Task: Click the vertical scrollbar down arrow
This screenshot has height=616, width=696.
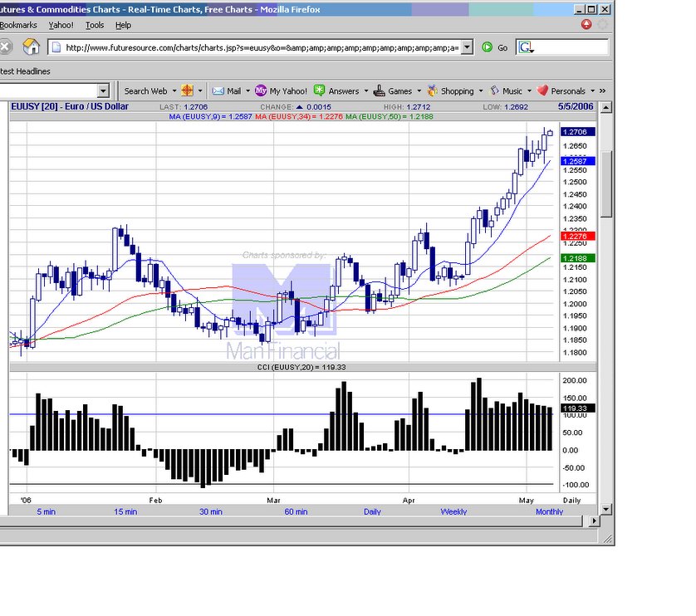Action: [x=606, y=509]
